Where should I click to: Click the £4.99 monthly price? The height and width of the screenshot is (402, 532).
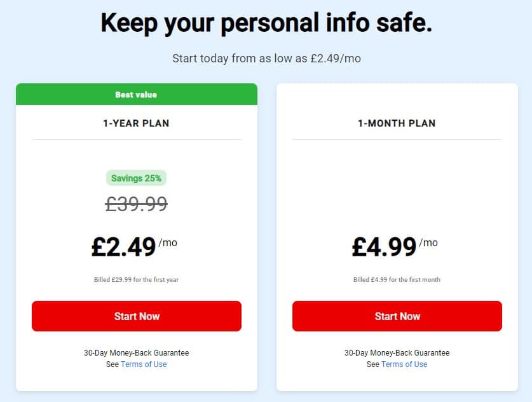click(x=384, y=247)
